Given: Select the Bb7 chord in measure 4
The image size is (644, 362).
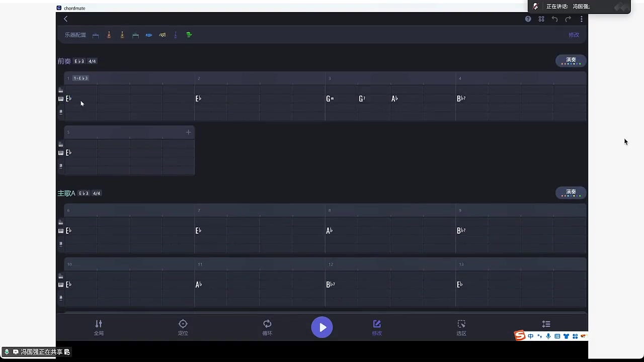Looking at the screenshot, I should (x=461, y=99).
